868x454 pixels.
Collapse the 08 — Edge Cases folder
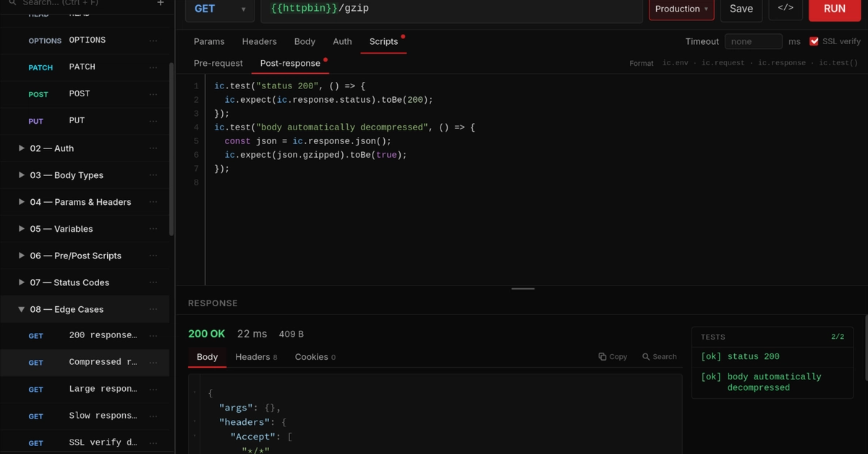click(x=22, y=309)
